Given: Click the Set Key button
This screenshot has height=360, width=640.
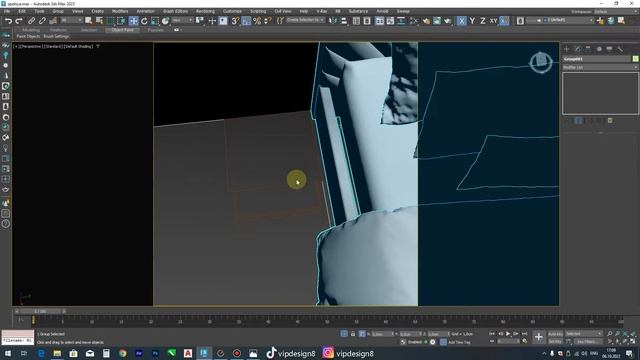Looking at the screenshot, I should point(556,342).
